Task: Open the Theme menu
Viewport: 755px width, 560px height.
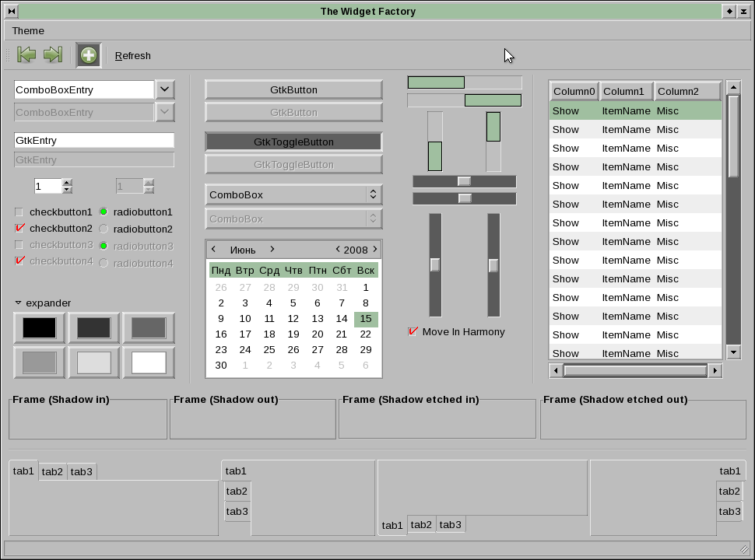Action: click(28, 31)
